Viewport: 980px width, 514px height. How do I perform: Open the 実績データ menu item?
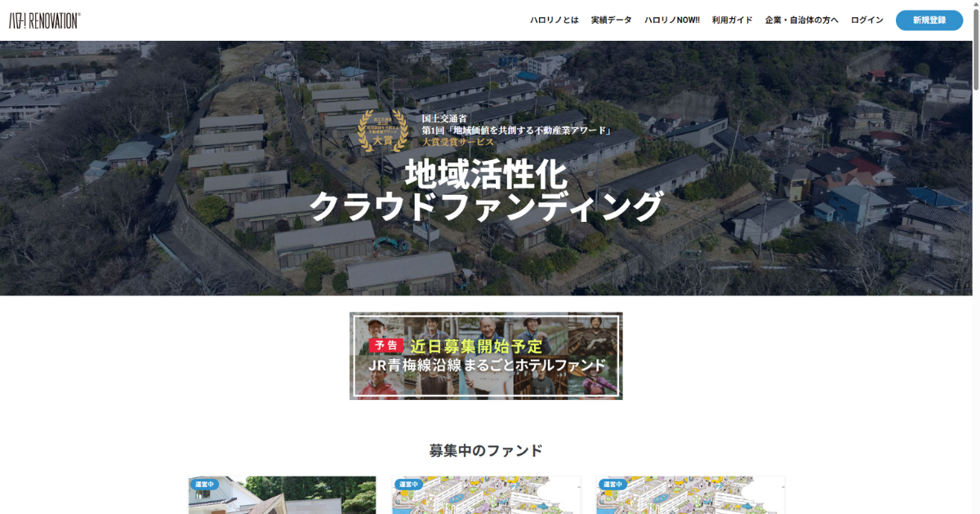tap(610, 20)
